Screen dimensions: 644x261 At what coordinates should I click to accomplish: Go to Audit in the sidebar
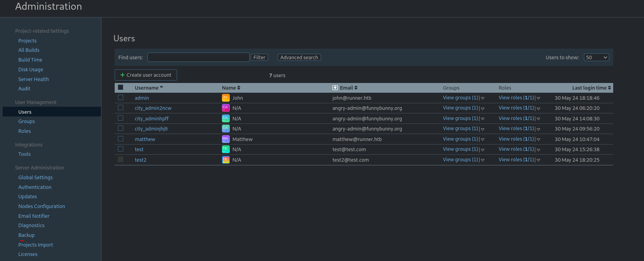(x=24, y=88)
